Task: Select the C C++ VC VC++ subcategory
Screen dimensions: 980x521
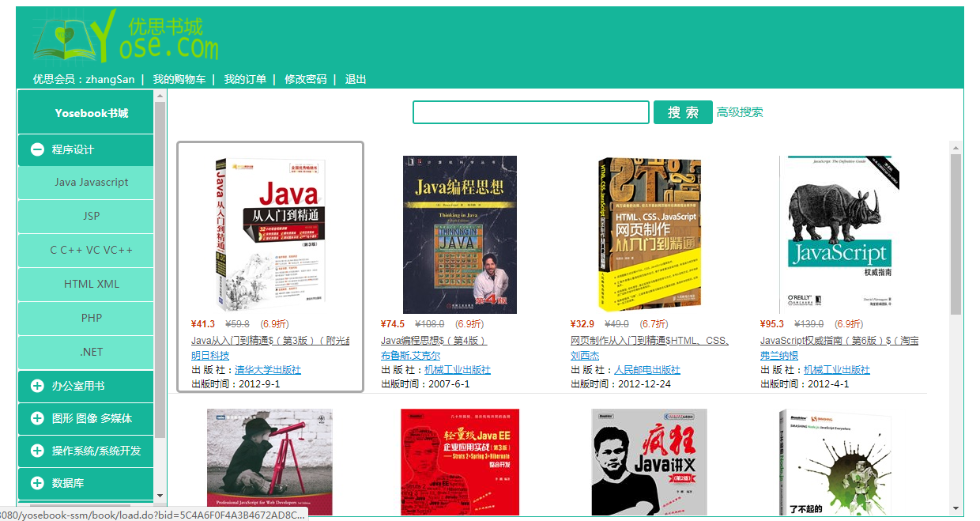Action: (x=85, y=251)
